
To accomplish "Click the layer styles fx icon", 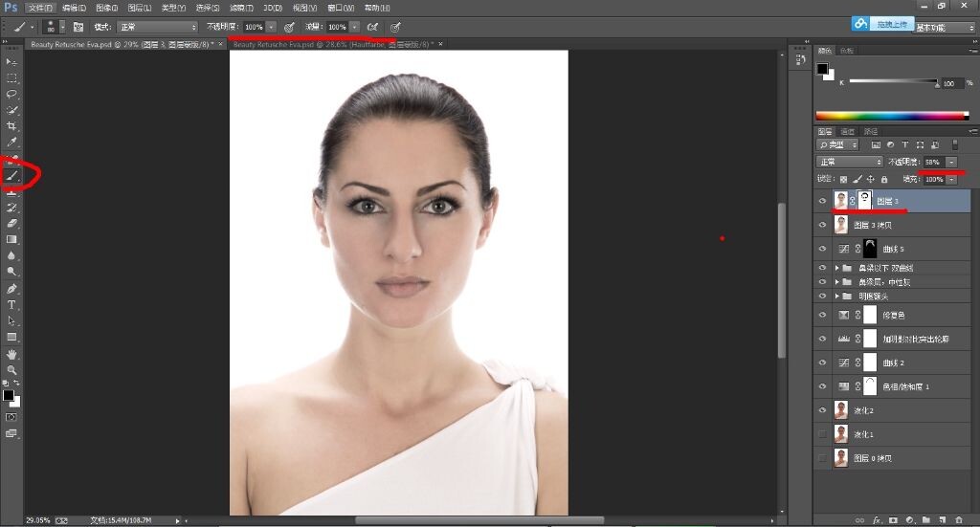I will 877,519.
